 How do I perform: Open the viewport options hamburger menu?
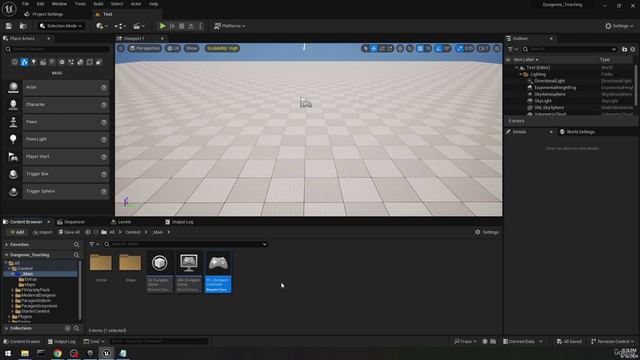121,48
